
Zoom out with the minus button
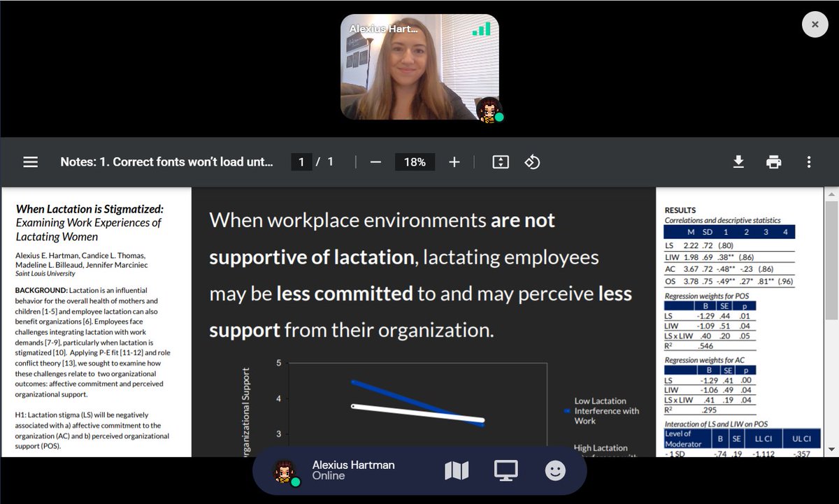(x=375, y=162)
